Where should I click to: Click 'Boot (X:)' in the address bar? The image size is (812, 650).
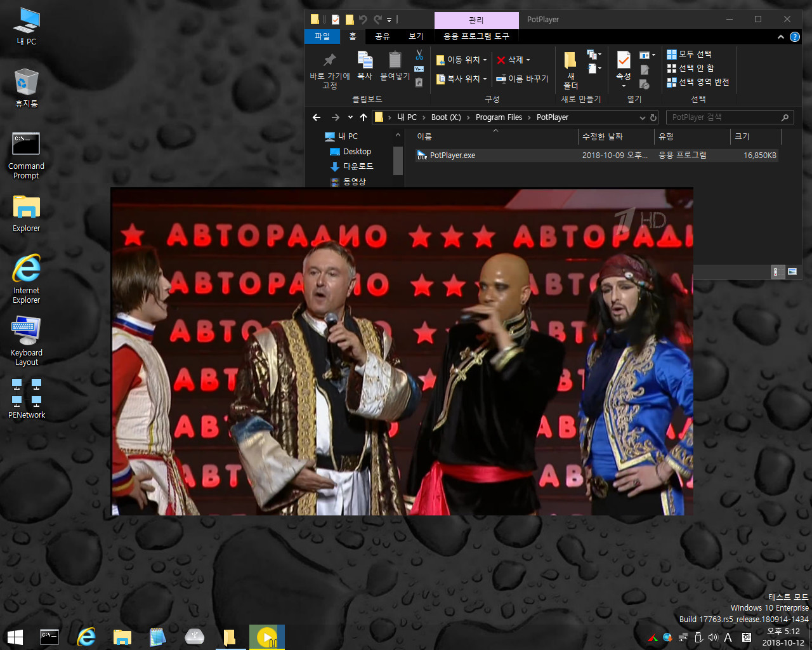click(x=446, y=117)
